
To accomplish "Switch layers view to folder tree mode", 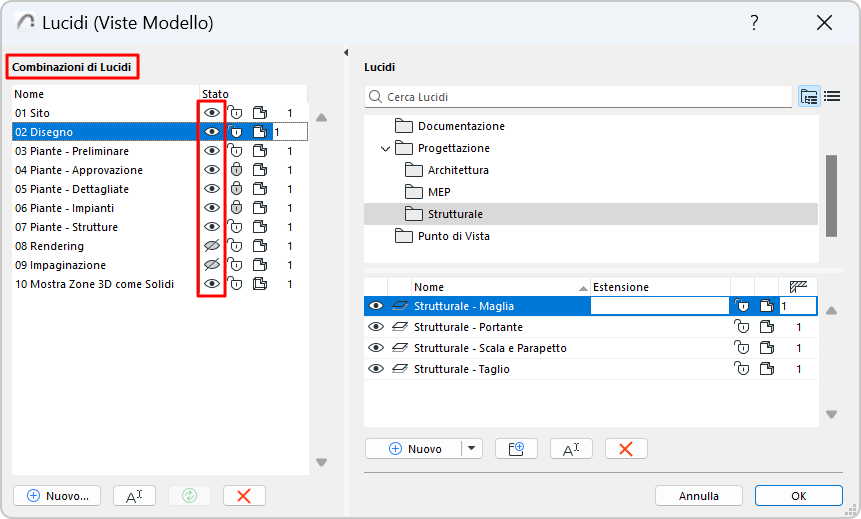I will 809,97.
